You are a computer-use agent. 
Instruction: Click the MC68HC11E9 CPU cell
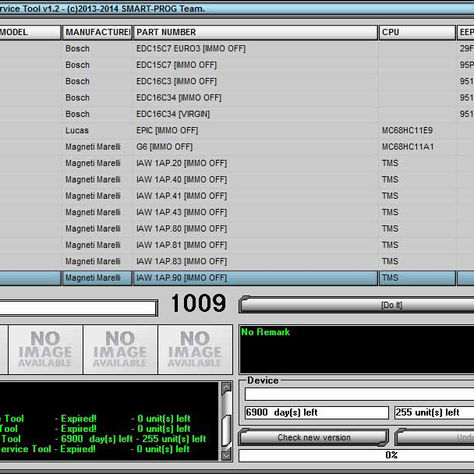407,130
